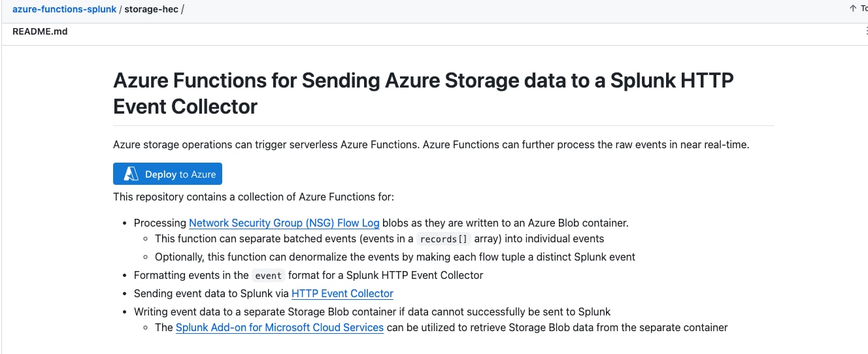The width and height of the screenshot is (868, 354).
Task: Click 'Formatting events in the' bullet text
Action: (x=191, y=275)
